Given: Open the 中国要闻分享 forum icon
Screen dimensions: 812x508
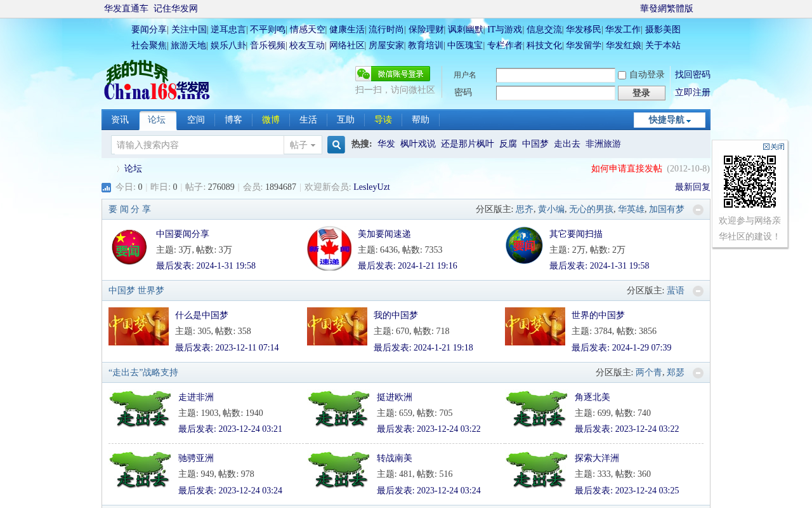Looking at the screenshot, I should [x=129, y=247].
